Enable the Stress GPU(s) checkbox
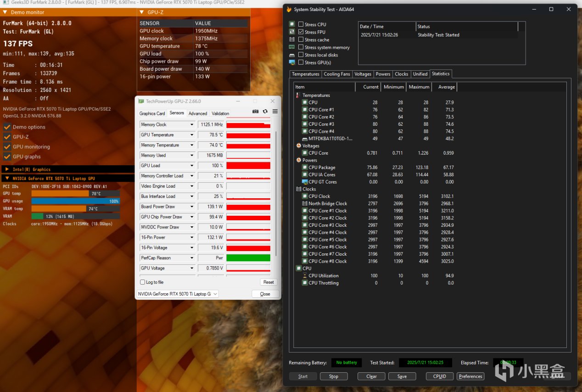This screenshot has width=582, height=392. pos(301,62)
